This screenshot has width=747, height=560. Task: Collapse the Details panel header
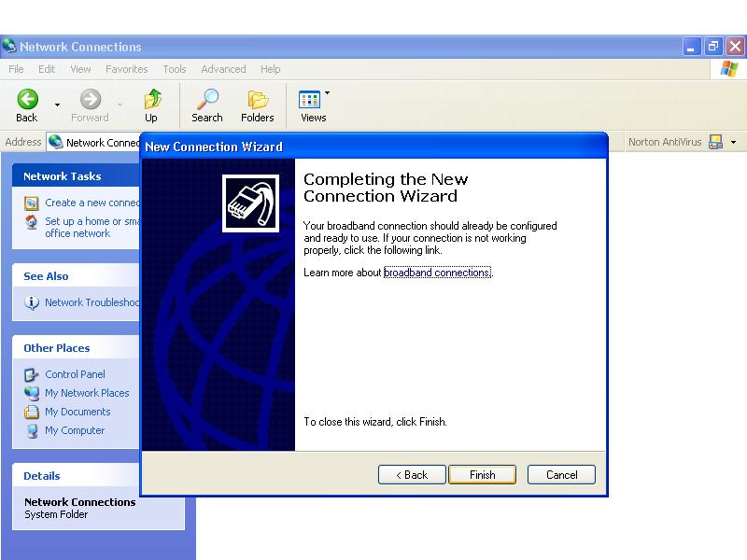point(77,476)
